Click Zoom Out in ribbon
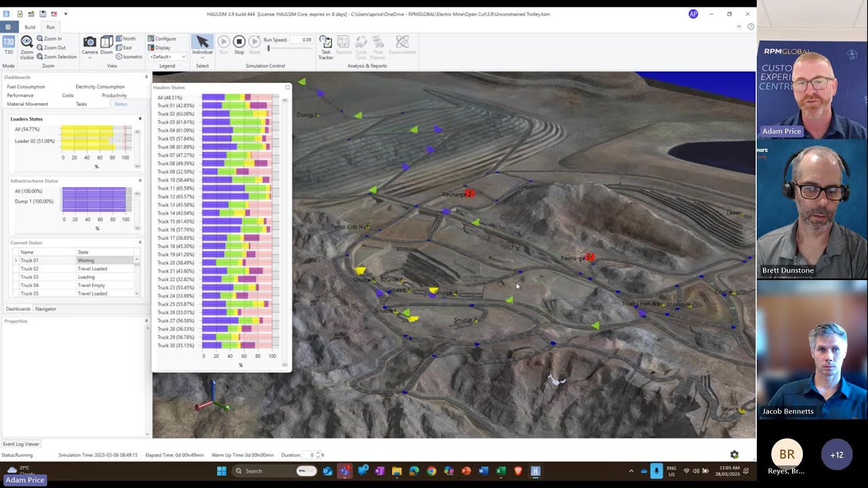Image resolution: width=868 pixels, height=488 pixels. pos(50,47)
